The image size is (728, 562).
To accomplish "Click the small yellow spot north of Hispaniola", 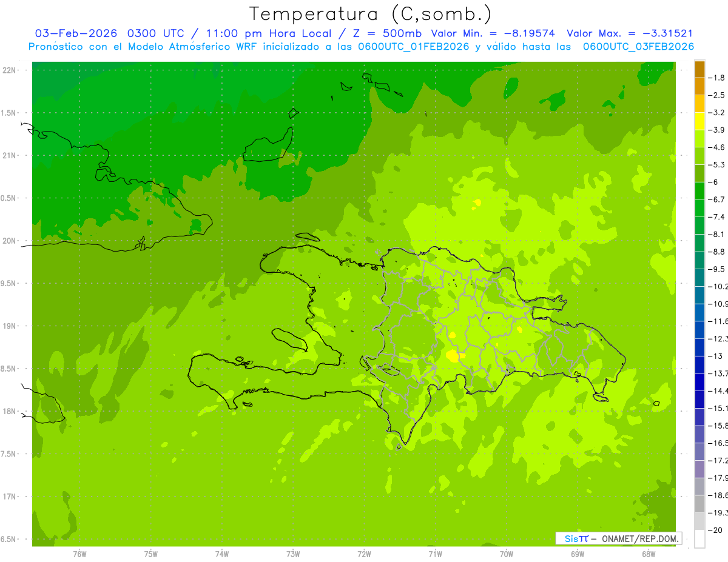I will (x=477, y=202).
